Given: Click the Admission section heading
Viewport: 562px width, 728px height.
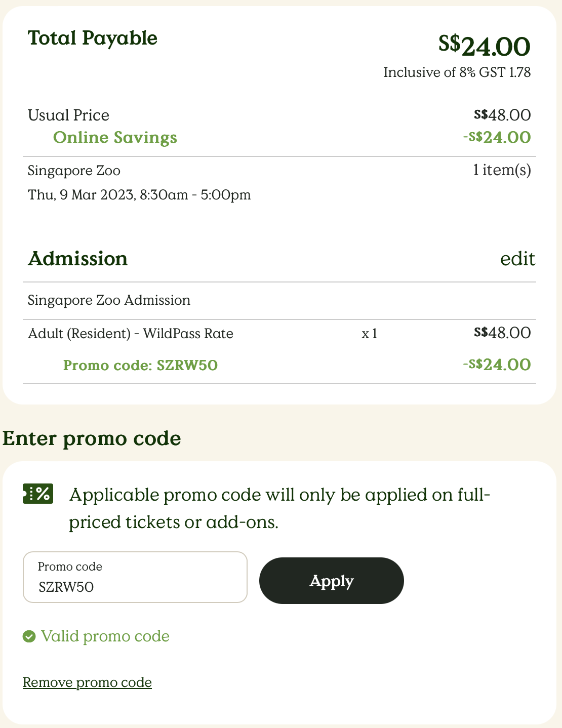Looking at the screenshot, I should tap(77, 259).
